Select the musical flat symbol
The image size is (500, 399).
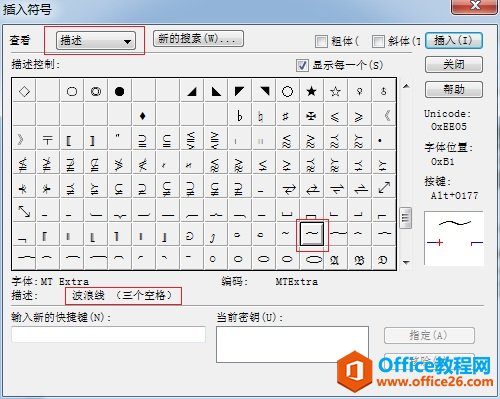pyautogui.click(x=239, y=116)
